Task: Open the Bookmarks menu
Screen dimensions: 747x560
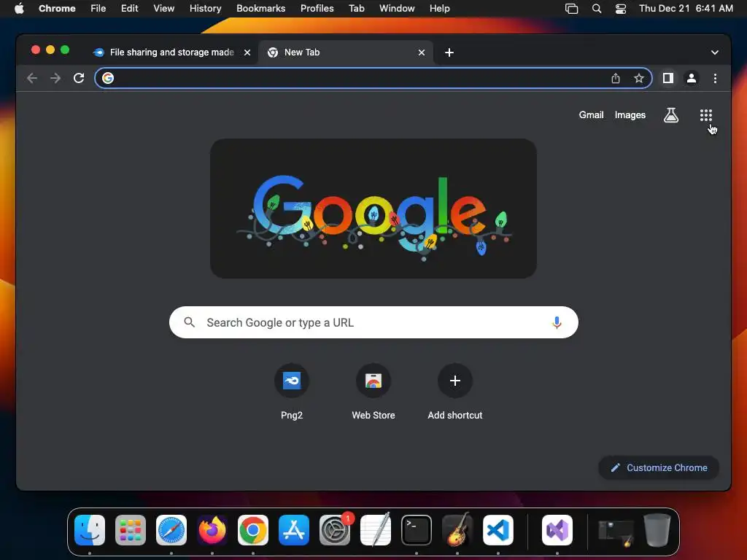Action: [260, 9]
